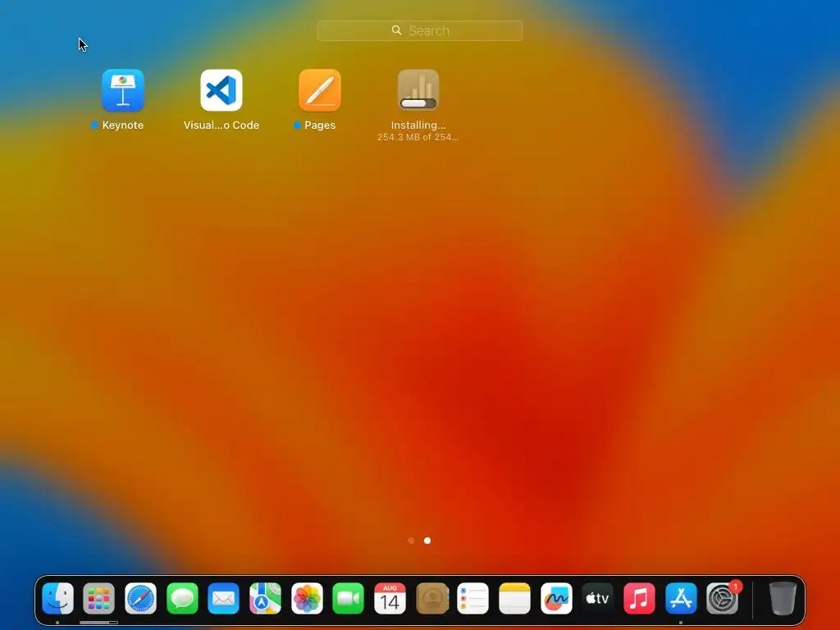This screenshot has width=840, height=630.
Task: Open Maps from the Dock
Action: 265,598
